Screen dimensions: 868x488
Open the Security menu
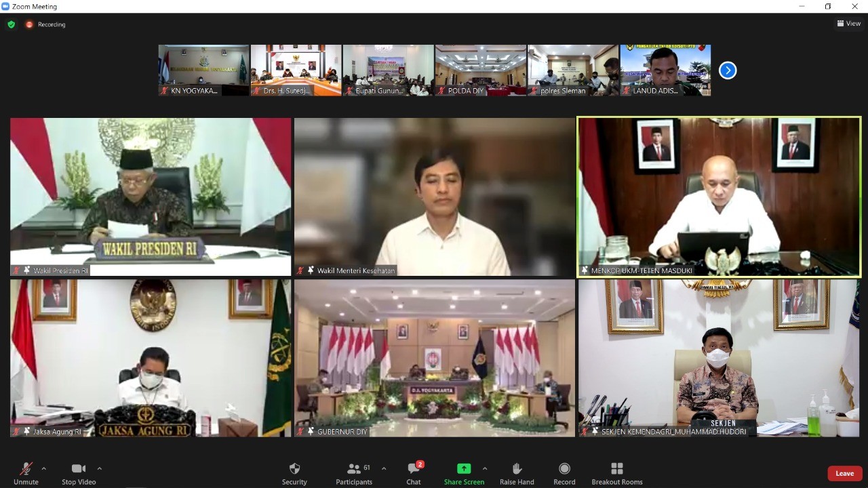294,473
